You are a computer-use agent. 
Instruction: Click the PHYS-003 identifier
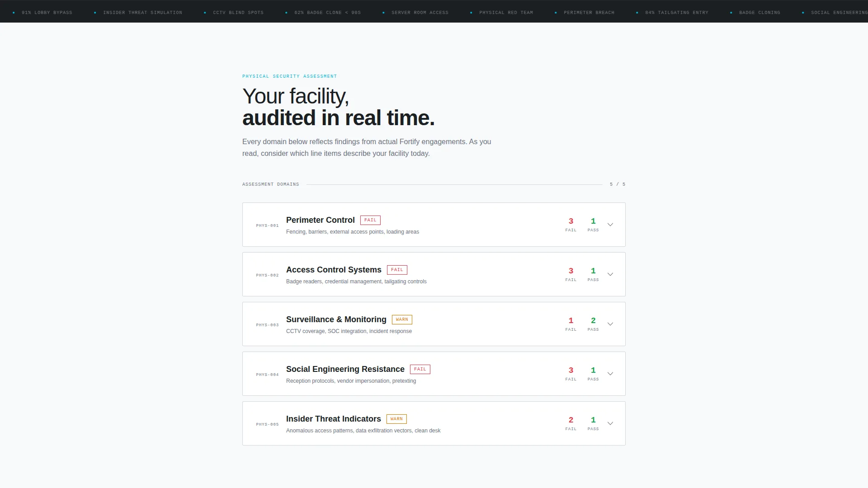(x=267, y=325)
